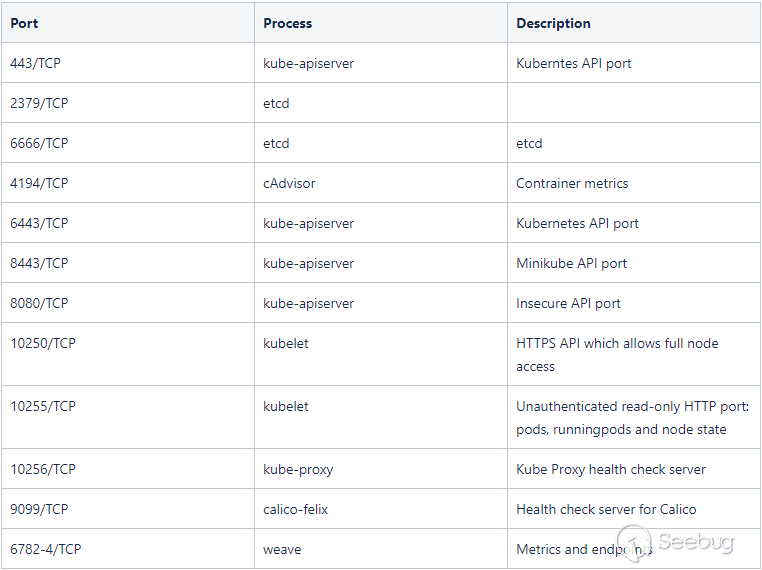762x570 pixels.
Task: Select the 6443/TCP port cell
Action: point(39,223)
